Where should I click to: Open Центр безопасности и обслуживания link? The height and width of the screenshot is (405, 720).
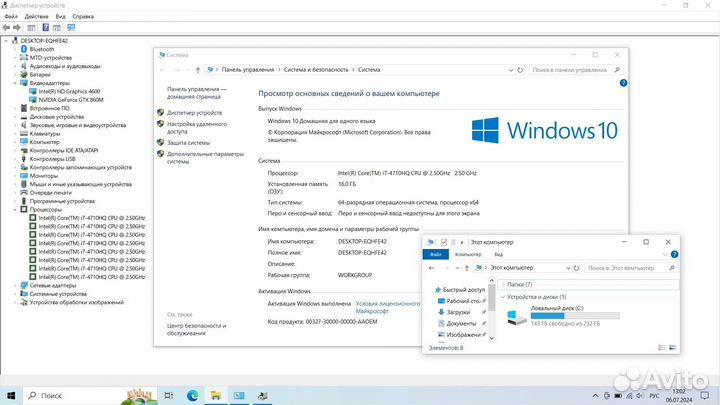pos(197,329)
